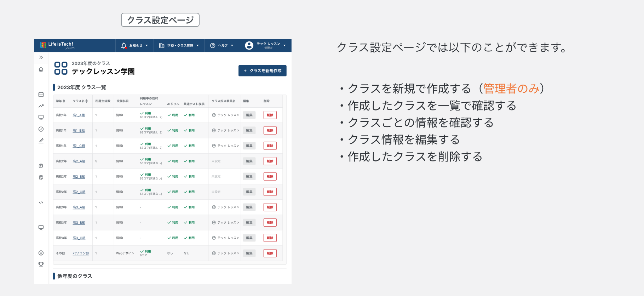Click teacher account icon in パソコン部 row

214,253
